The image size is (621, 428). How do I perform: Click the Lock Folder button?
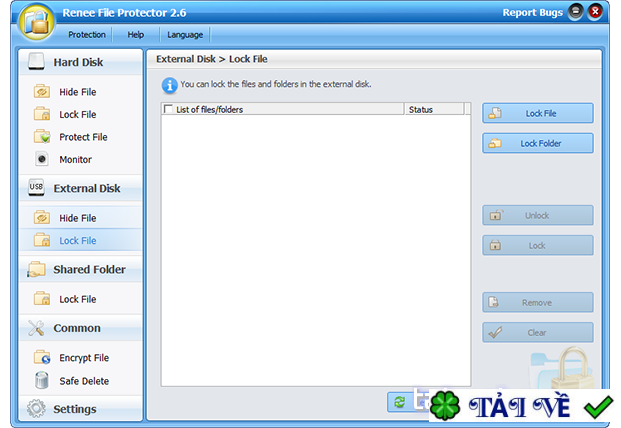(x=538, y=143)
